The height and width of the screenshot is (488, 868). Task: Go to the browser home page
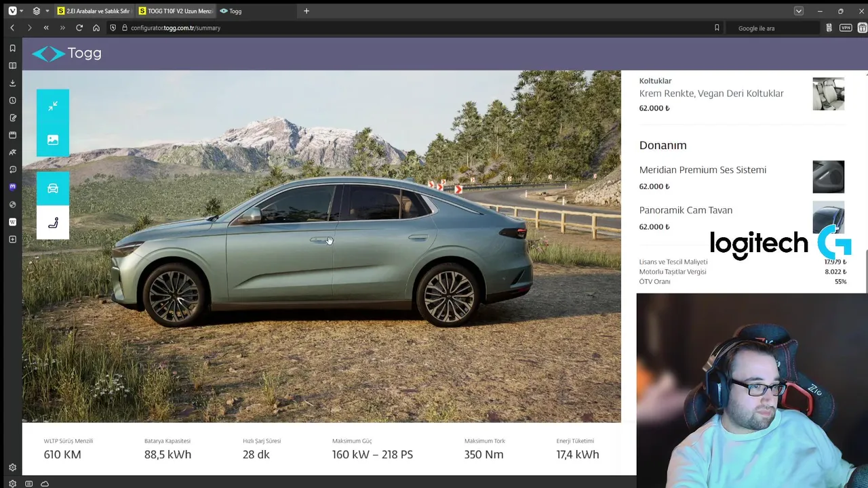tap(96, 28)
